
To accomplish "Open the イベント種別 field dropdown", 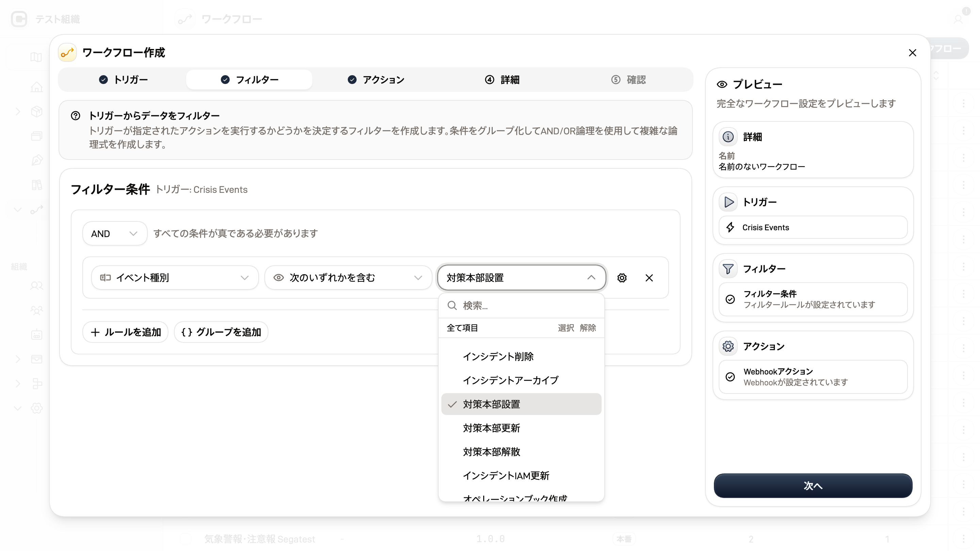I will point(175,278).
